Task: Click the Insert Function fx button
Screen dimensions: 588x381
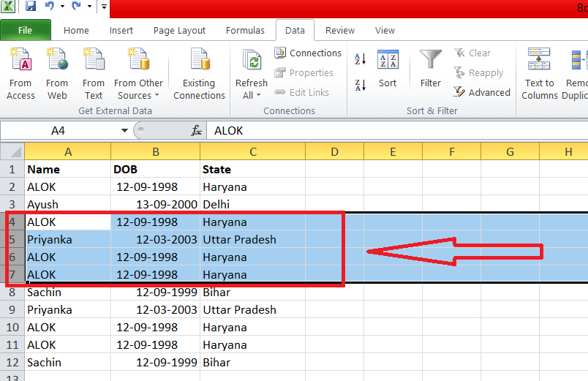Action: [x=196, y=131]
